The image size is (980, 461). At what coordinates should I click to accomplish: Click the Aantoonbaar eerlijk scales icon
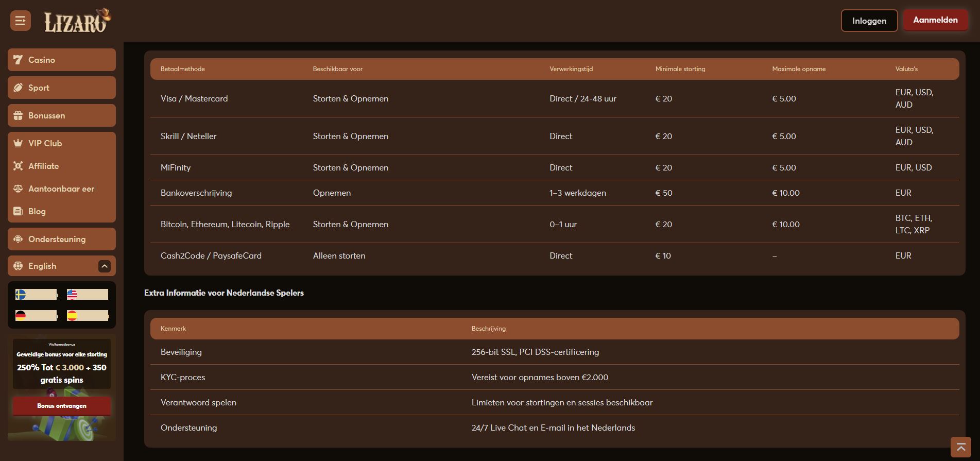click(x=18, y=189)
